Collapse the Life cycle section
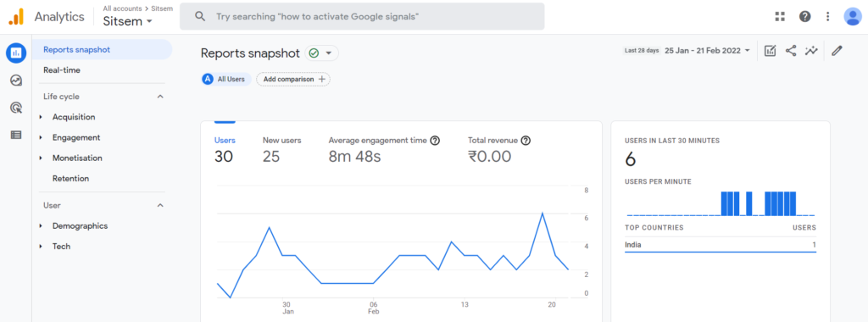The height and width of the screenshot is (322, 868). [x=160, y=97]
